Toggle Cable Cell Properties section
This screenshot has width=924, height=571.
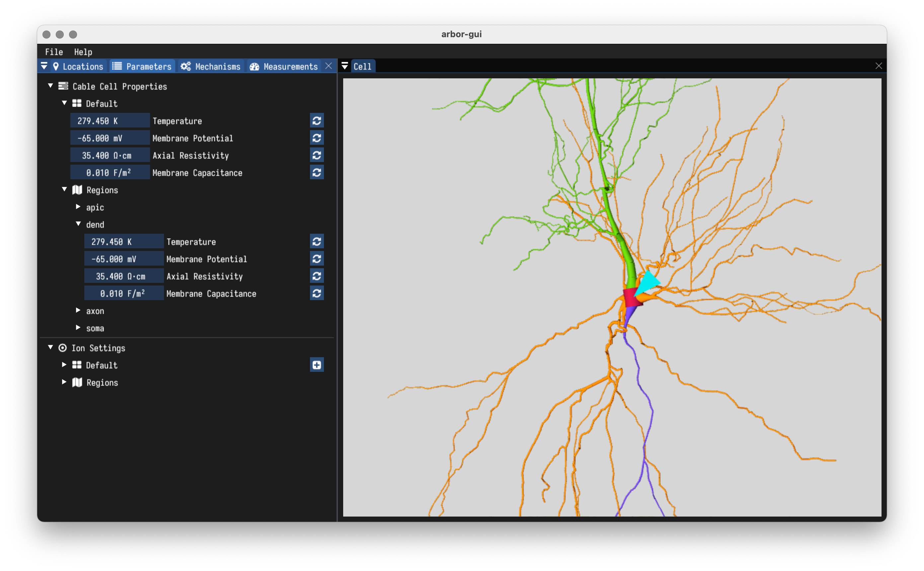[x=51, y=86]
